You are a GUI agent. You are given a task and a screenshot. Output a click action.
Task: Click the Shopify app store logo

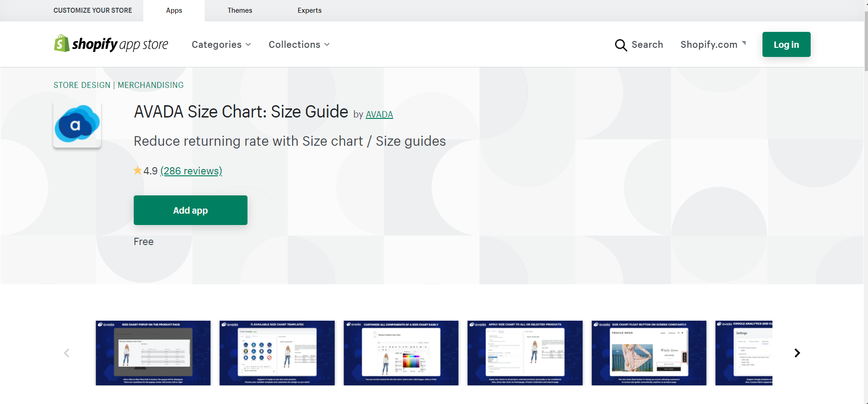click(x=111, y=44)
